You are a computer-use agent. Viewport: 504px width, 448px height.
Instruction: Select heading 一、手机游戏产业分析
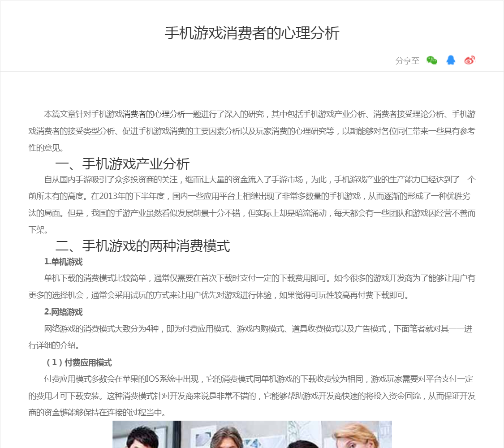[x=122, y=164]
